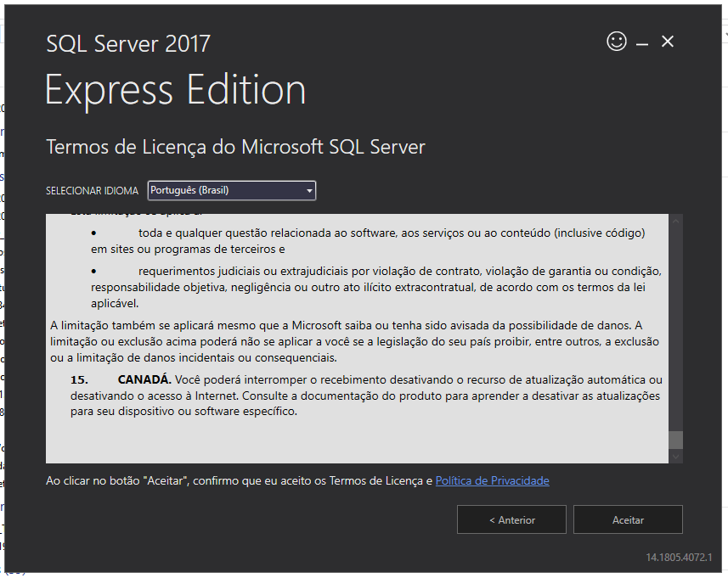Accept the license with the Aceitar button

pos(628,519)
